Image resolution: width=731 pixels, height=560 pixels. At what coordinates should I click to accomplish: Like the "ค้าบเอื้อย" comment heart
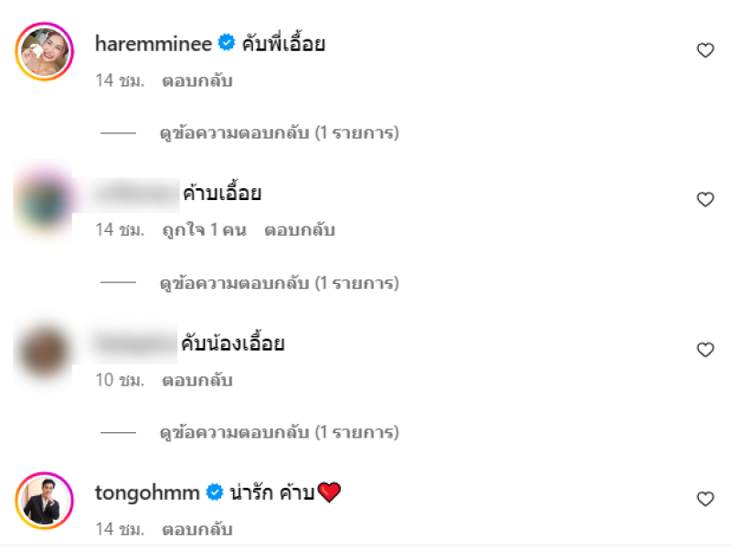point(705,199)
